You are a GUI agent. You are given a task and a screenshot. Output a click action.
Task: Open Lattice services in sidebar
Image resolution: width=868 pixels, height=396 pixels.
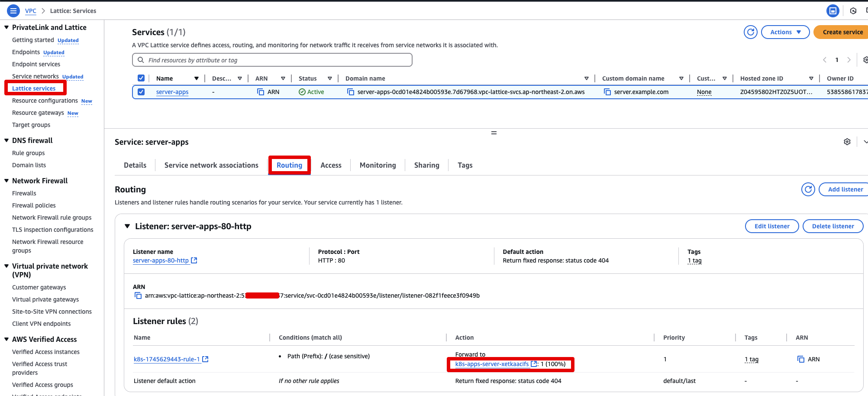(34, 88)
